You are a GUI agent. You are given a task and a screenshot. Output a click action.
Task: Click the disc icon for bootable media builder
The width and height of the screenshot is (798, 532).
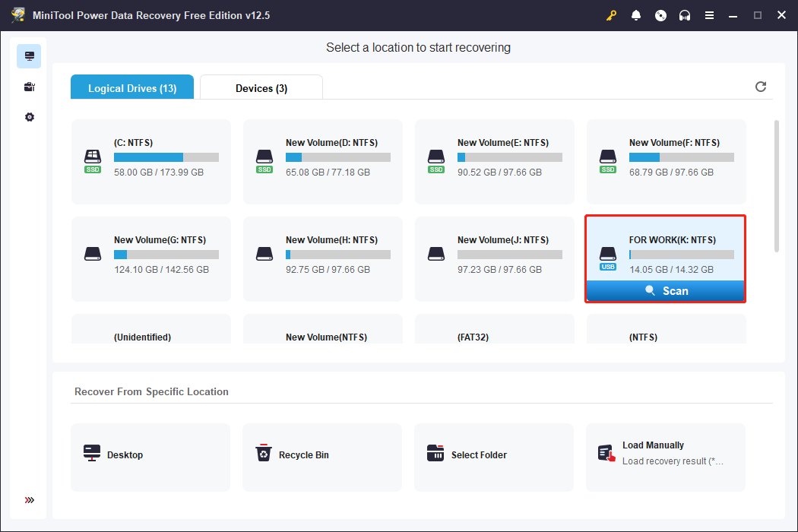pyautogui.click(x=660, y=14)
